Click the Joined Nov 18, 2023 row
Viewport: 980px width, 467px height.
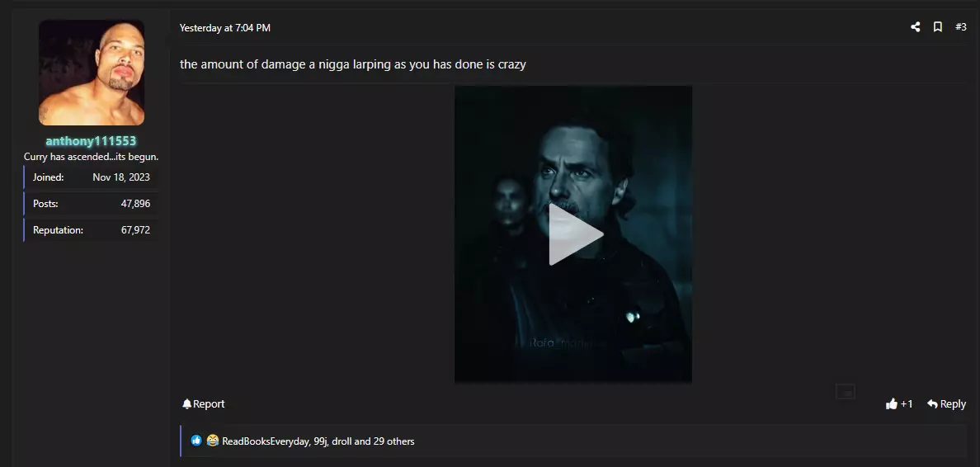click(x=91, y=177)
